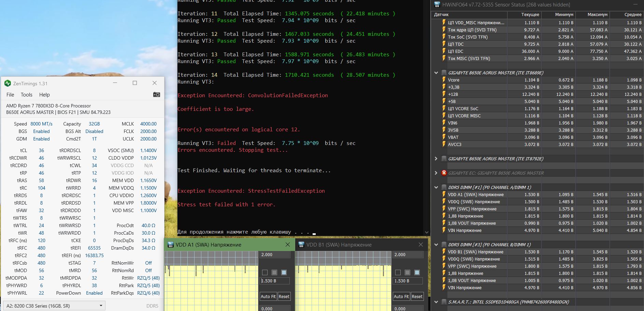The height and width of the screenshot is (311, 644).
Task: Click chip icon of DDR5 DIMM [#1] group
Action: coord(444,187)
